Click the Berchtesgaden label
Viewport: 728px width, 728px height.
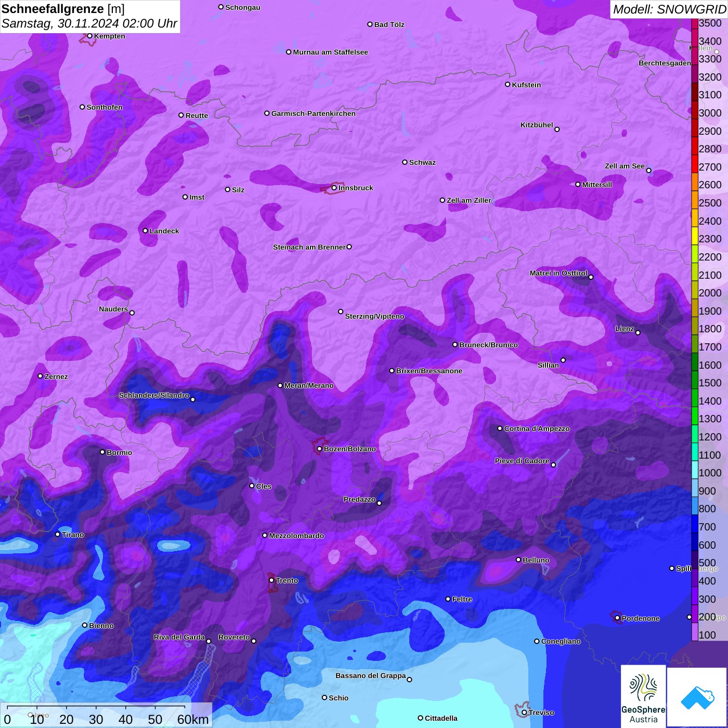point(665,63)
